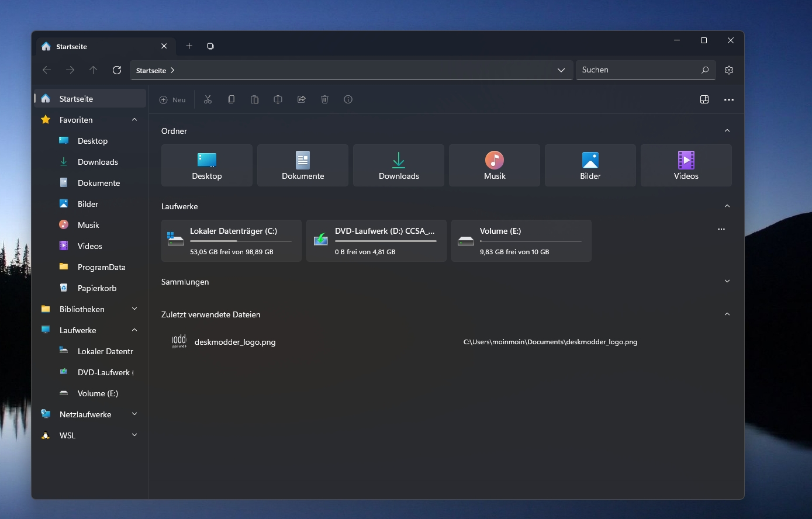The height and width of the screenshot is (519, 812).
Task: Open address bar history dropdown
Action: [x=561, y=70]
